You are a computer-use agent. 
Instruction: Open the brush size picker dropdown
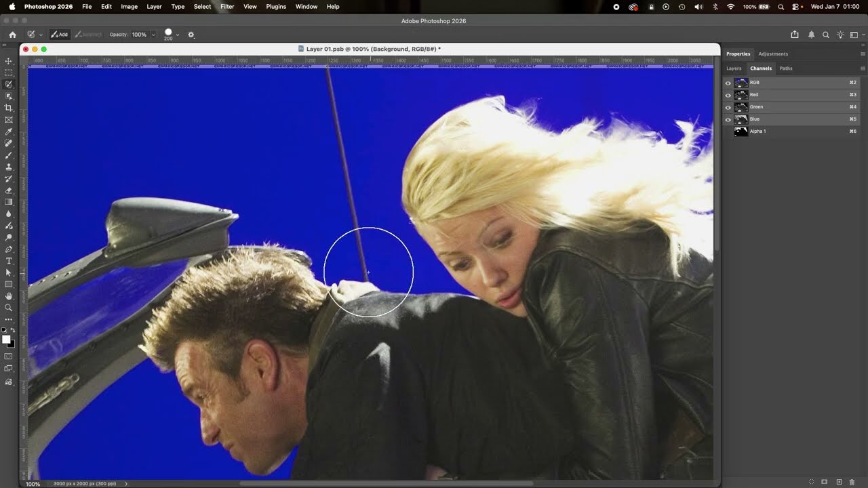(178, 35)
